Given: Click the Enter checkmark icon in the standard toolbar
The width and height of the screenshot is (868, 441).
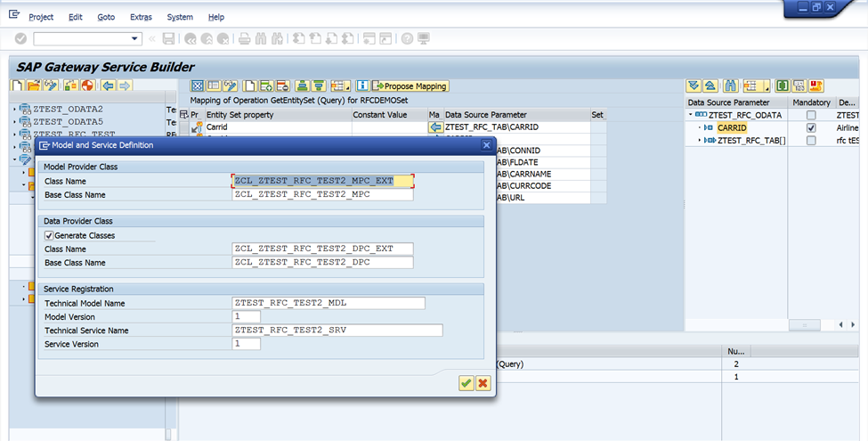Looking at the screenshot, I should coord(20,39).
